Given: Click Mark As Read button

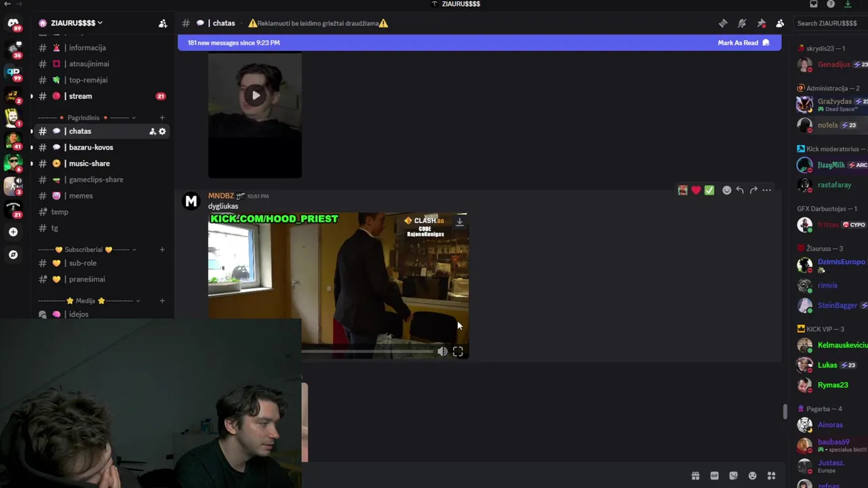Looking at the screenshot, I should (x=743, y=43).
